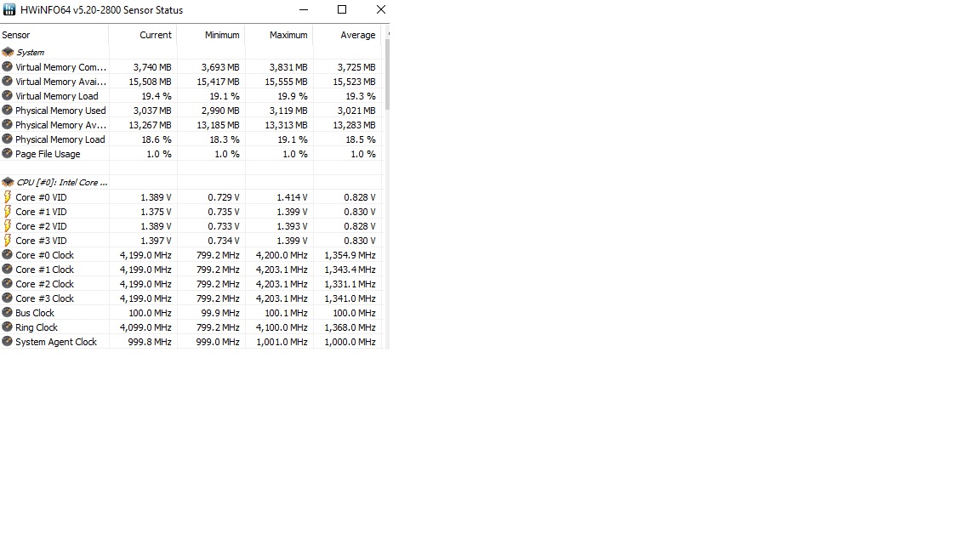980x551 pixels.
Task: Select the Virtual Memory Load row label
Action: click(57, 96)
